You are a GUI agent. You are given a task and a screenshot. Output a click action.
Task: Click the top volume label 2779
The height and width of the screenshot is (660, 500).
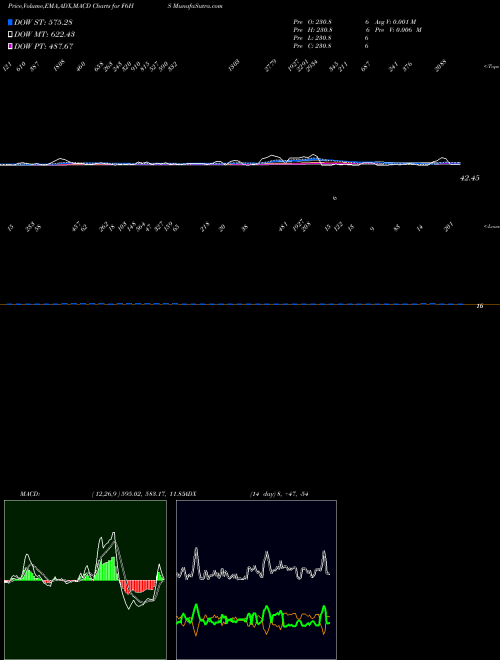(271, 65)
